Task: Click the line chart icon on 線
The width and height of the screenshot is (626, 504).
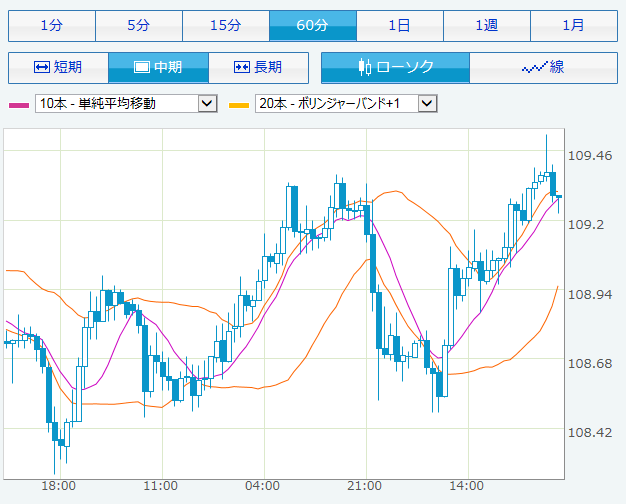Action: (534, 68)
